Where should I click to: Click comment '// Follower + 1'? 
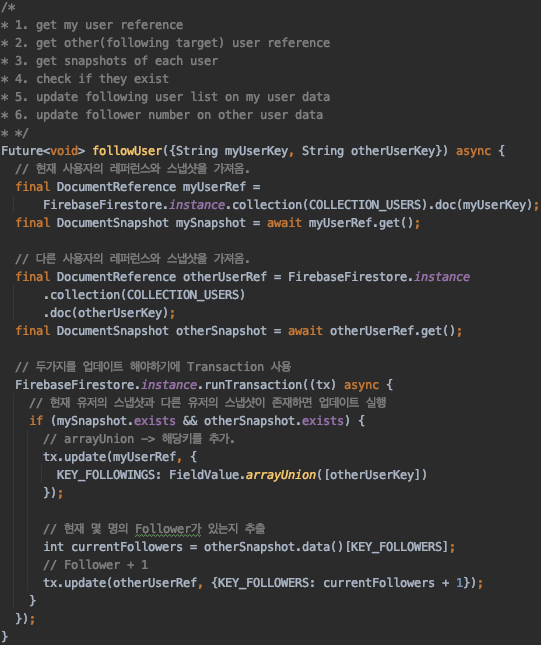pos(95,565)
